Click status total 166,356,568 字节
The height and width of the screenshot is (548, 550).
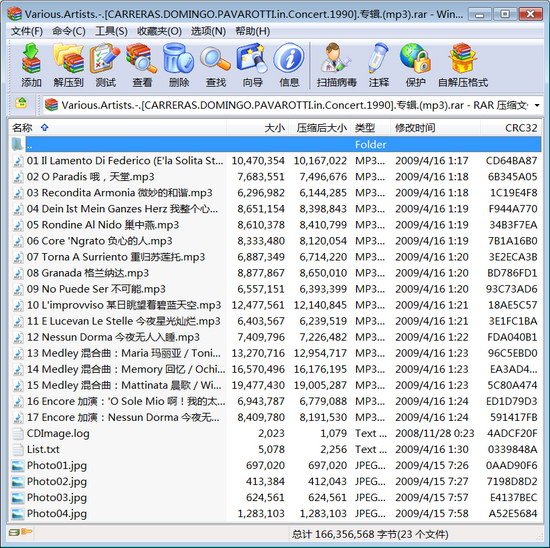pos(357,534)
